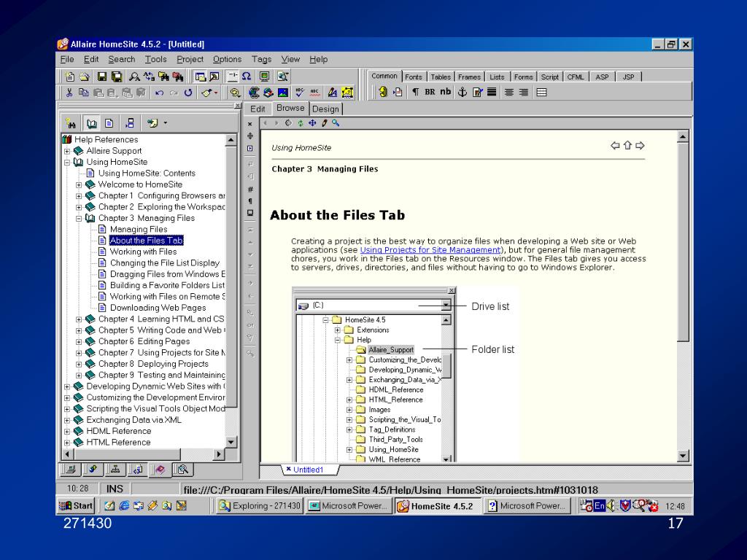
Task: Select the Tables quick bar tab
Action: [x=440, y=77]
